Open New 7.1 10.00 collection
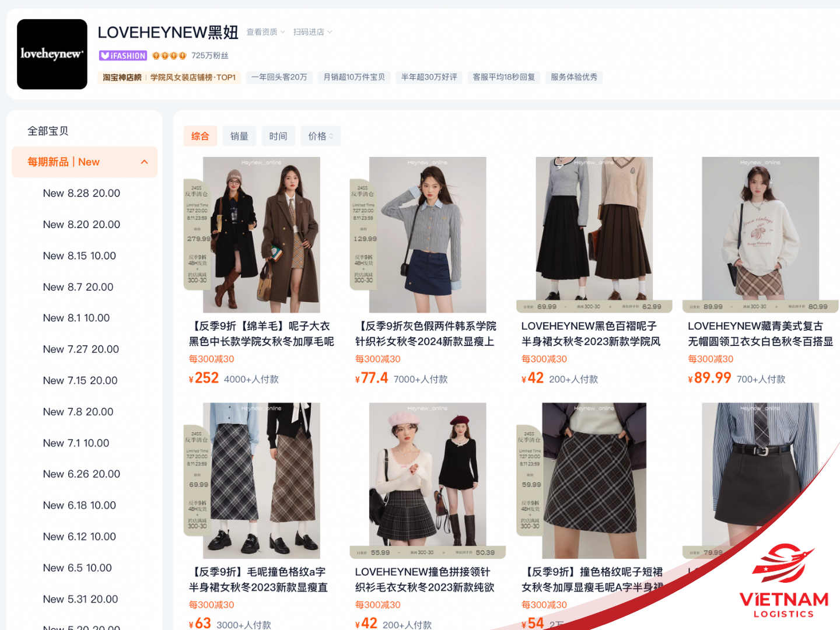This screenshot has width=840, height=630. coord(76,443)
